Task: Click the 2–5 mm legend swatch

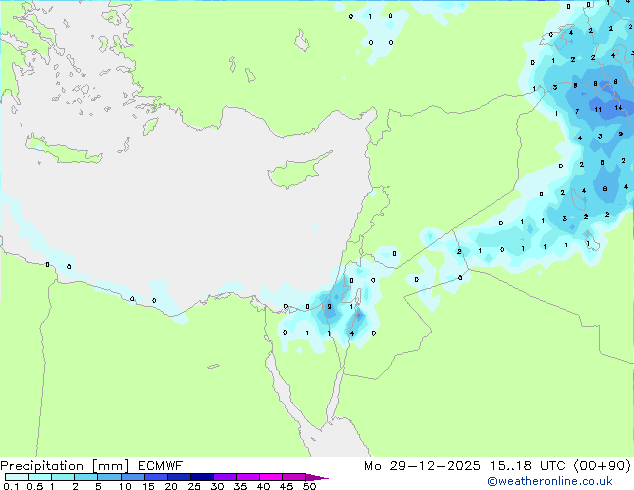Action: (86, 477)
